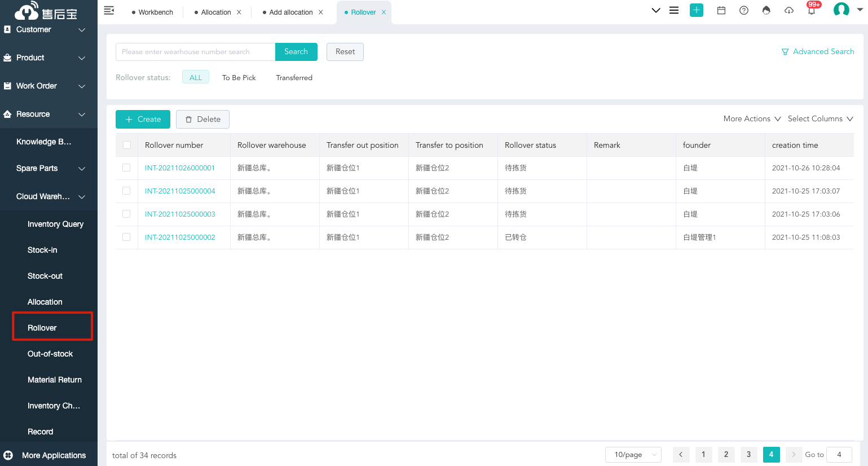Open Stock-in in sidebar
The width and height of the screenshot is (868, 466).
(x=42, y=250)
